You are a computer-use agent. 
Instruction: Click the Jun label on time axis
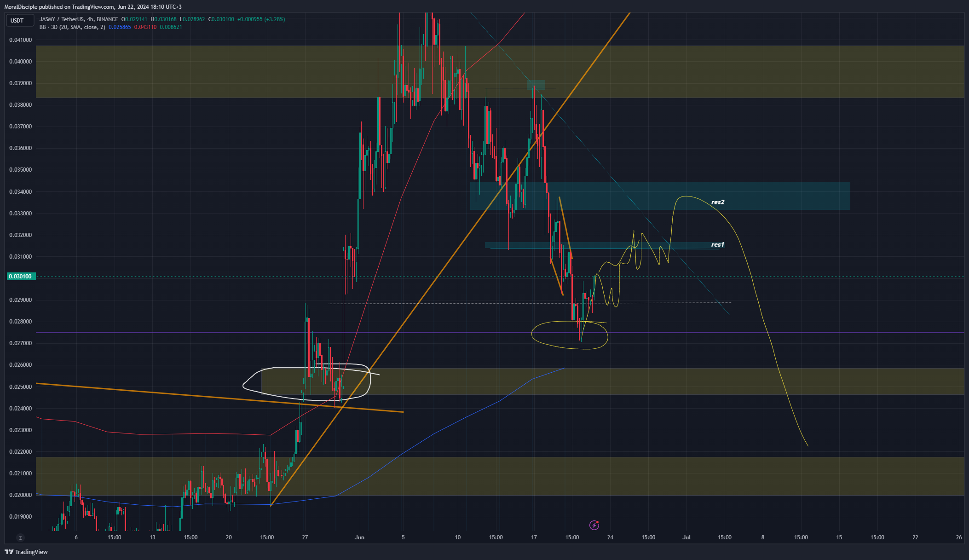(x=360, y=537)
